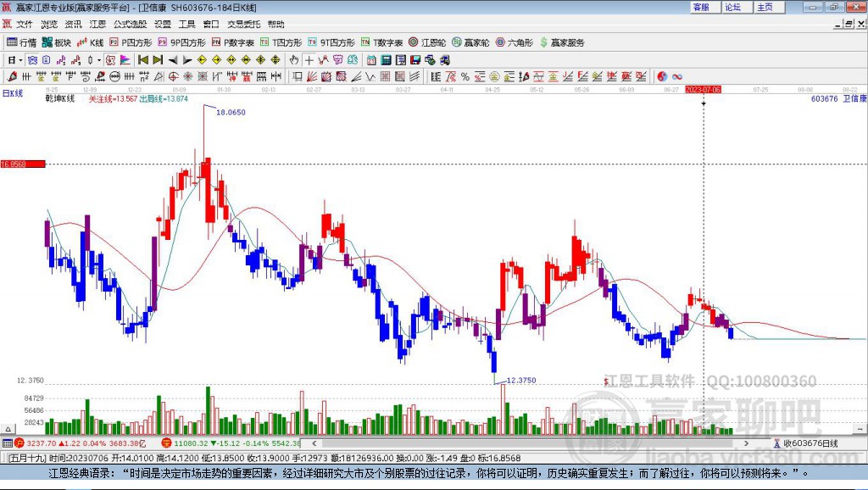This screenshot has height=490, width=868.
Task: Click the 论坛 forum button
Action: (733, 7)
